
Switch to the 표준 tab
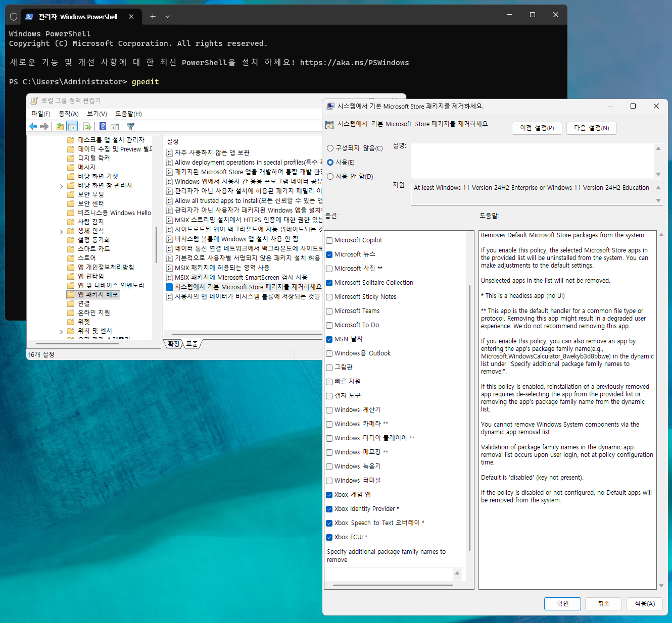coord(192,344)
